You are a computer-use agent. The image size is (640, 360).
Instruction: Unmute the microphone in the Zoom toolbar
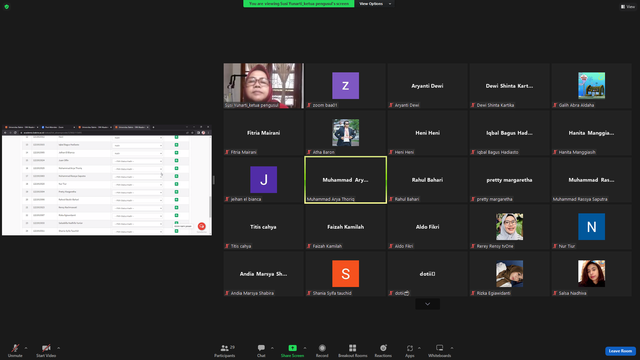click(x=15, y=350)
